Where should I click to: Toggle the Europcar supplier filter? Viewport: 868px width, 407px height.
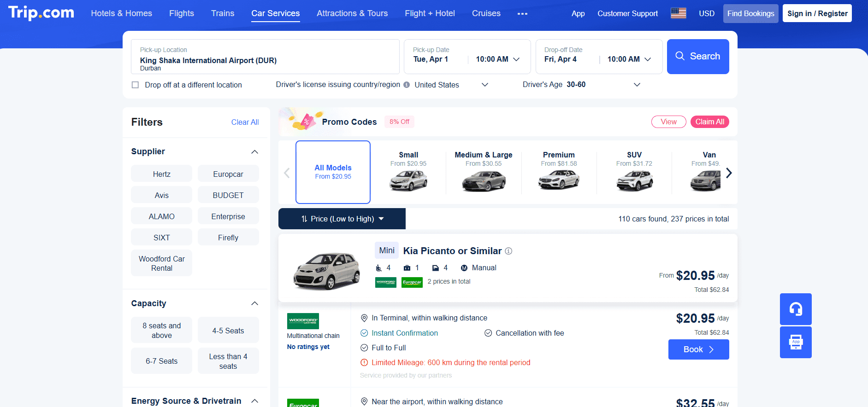[x=228, y=174]
